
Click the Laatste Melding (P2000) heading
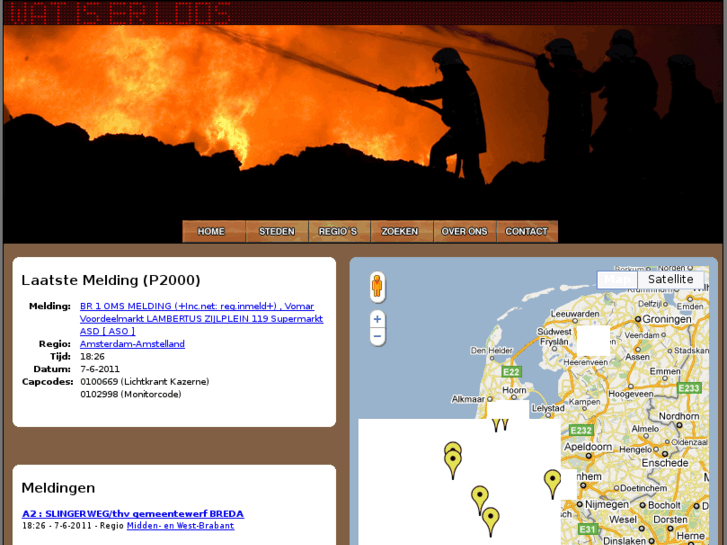click(x=111, y=280)
